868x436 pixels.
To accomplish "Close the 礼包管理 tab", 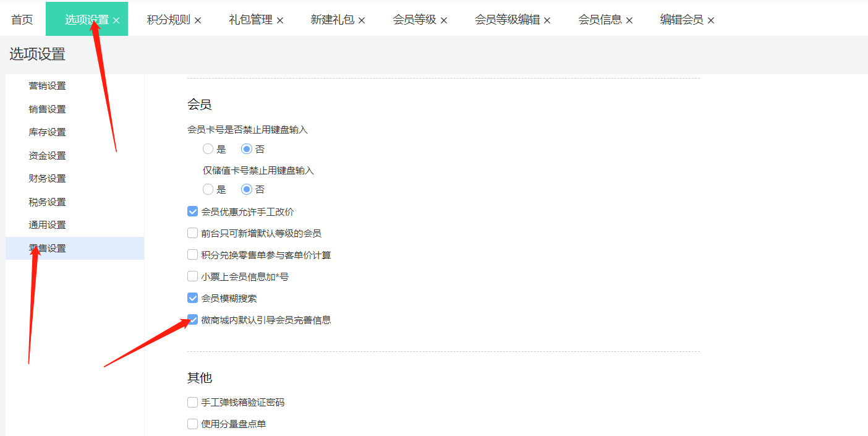I will (281, 19).
